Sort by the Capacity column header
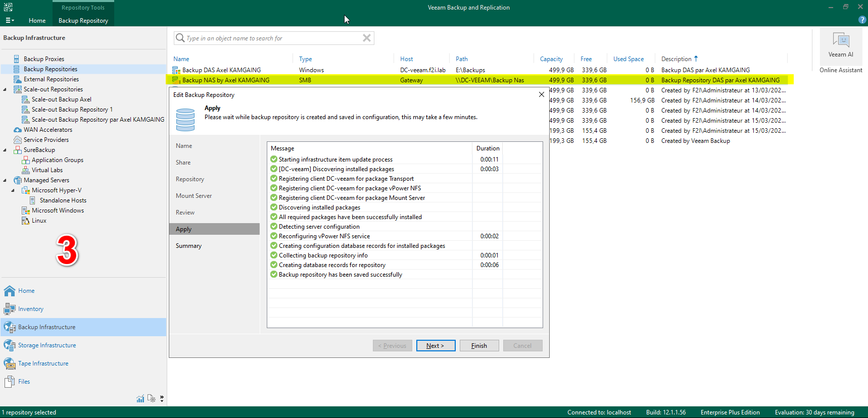 coord(551,59)
